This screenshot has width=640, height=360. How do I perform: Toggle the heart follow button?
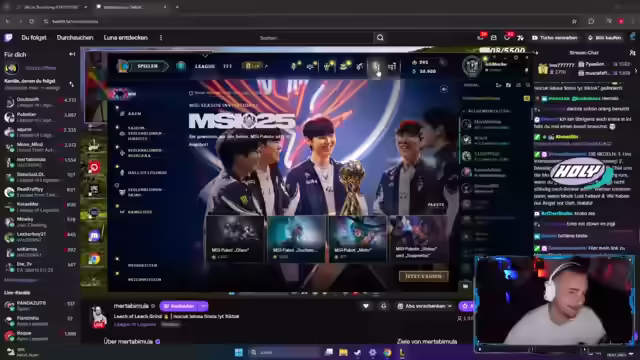(x=366, y=306)
